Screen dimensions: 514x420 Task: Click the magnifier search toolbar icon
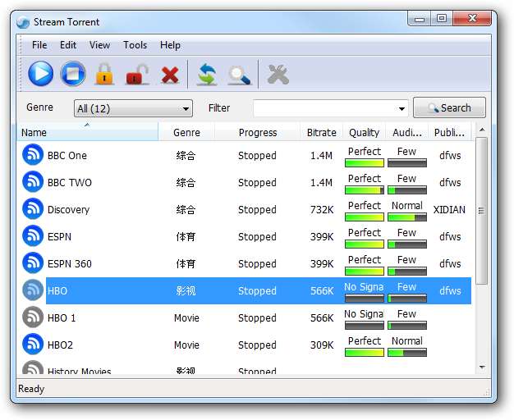pos(239,75)
